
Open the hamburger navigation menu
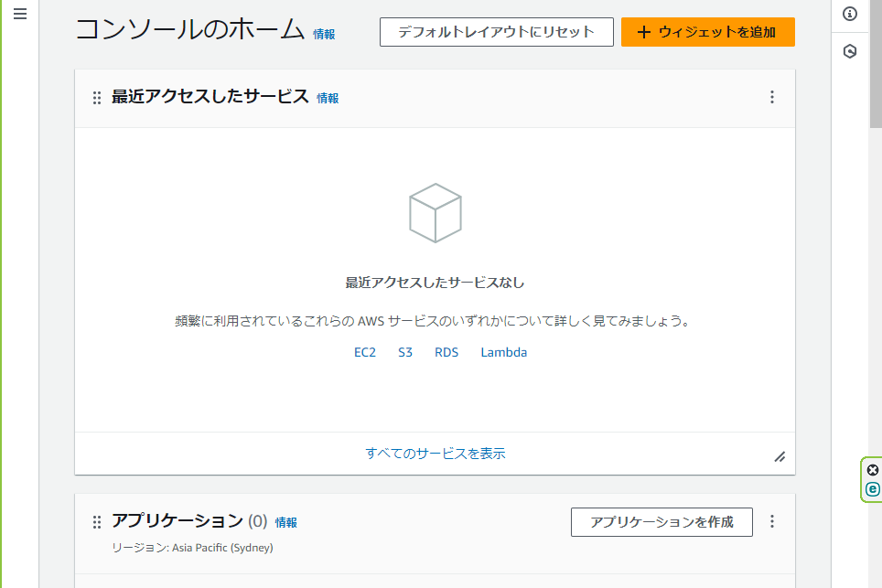tap(20, 14)
